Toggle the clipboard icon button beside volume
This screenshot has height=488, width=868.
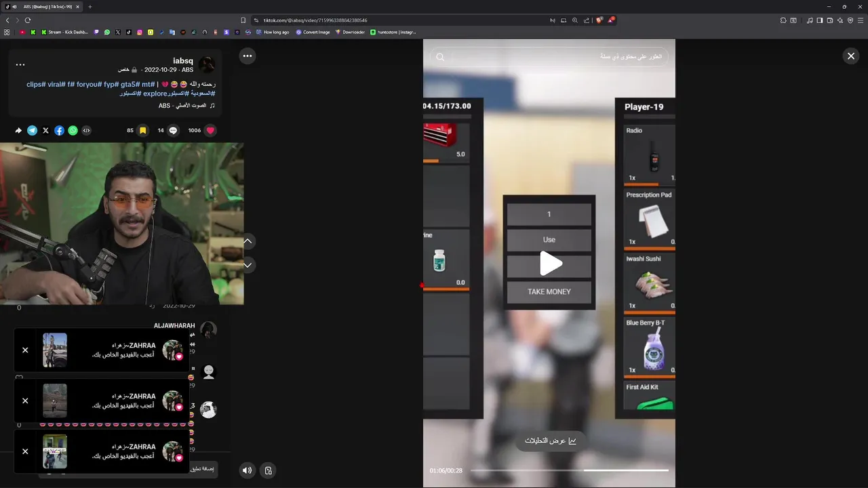pos(269,470)
